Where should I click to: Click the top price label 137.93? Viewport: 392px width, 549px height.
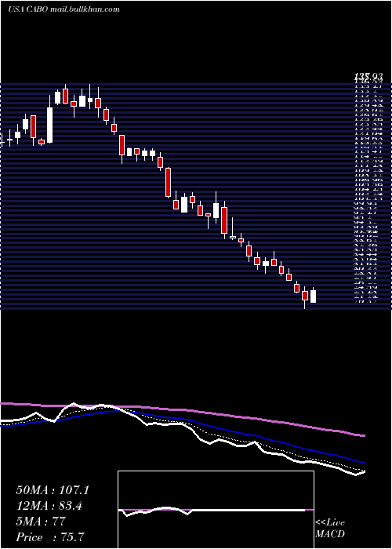pos(370,76)
